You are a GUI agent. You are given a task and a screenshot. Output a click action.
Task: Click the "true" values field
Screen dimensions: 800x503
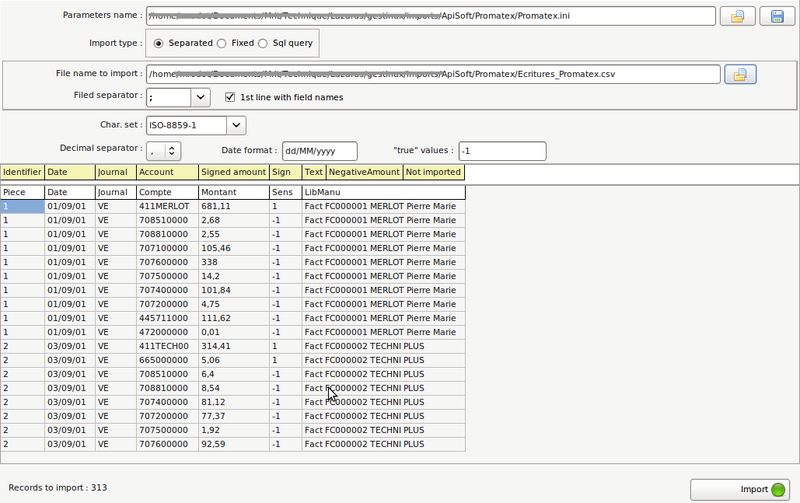(502, 151)
